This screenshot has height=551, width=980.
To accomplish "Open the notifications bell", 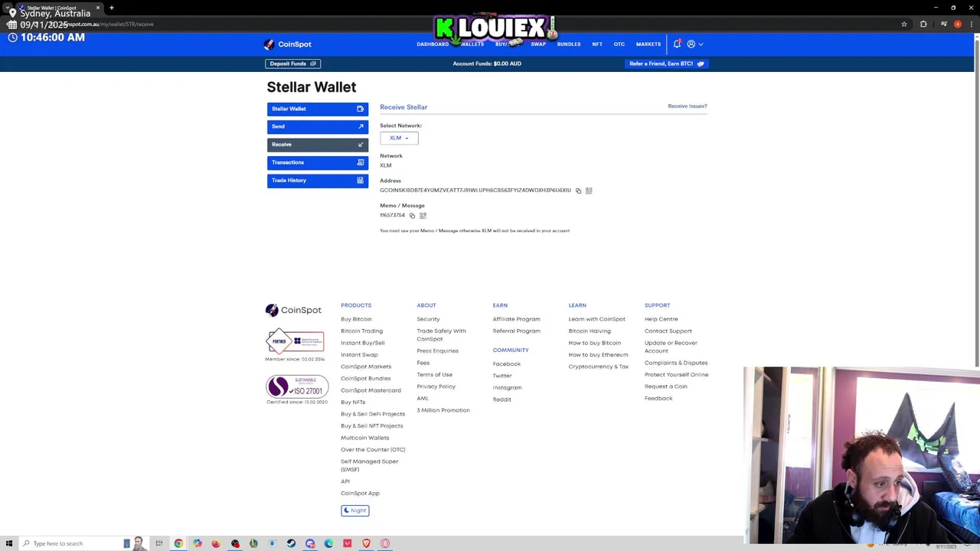I will click(x=677, y=44).
